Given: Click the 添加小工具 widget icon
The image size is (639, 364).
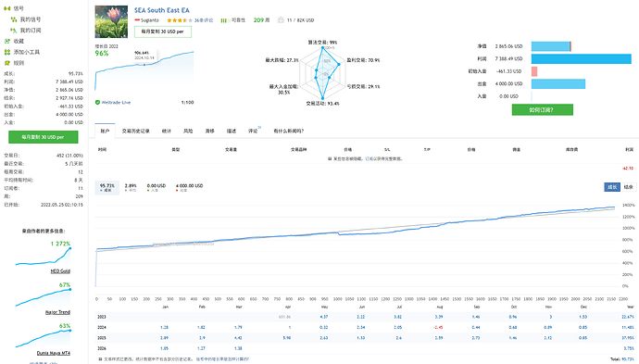Looking at the screenshot, I should 6,52.
